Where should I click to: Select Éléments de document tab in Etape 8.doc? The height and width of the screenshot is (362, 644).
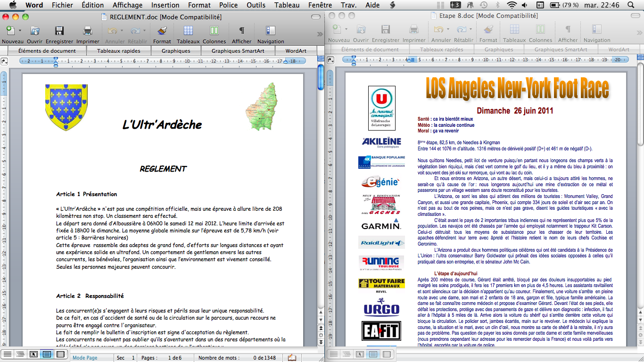coord(370,49)
